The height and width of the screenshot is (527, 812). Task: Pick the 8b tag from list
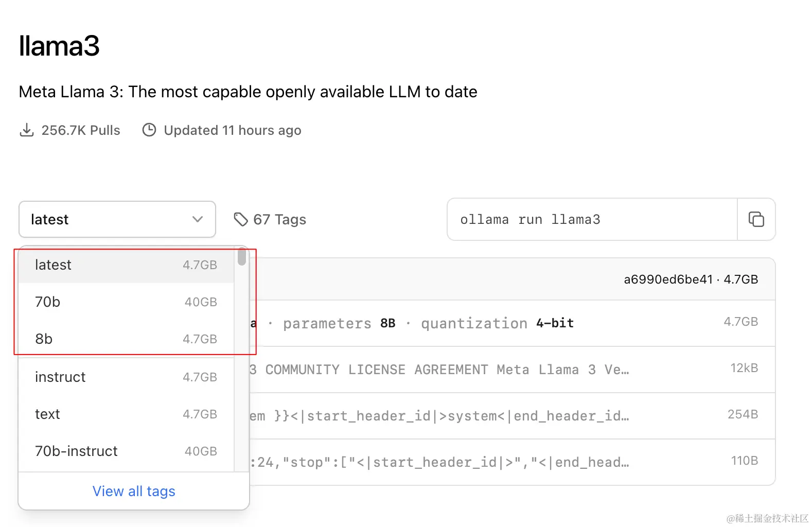pyautogui.click(x=126, y=339)
